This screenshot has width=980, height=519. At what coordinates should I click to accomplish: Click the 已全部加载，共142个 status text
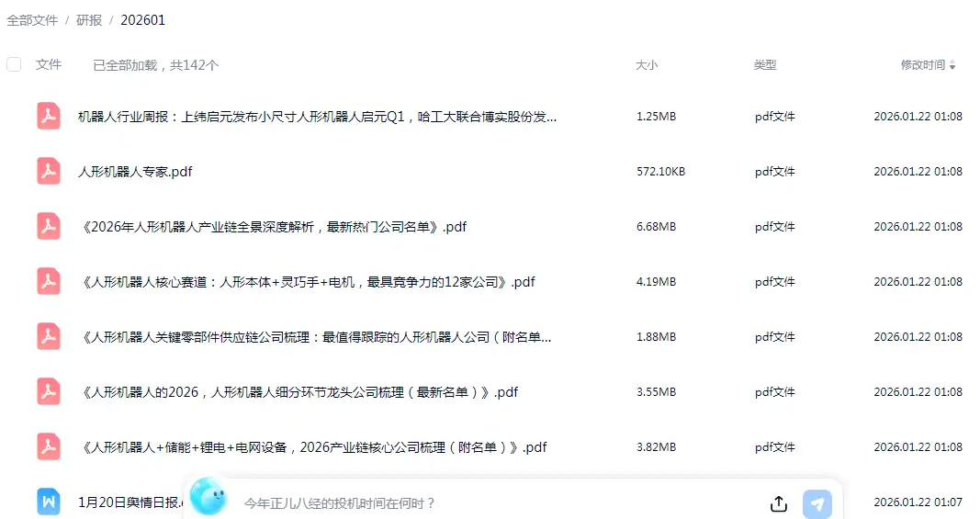coord(155,65)
